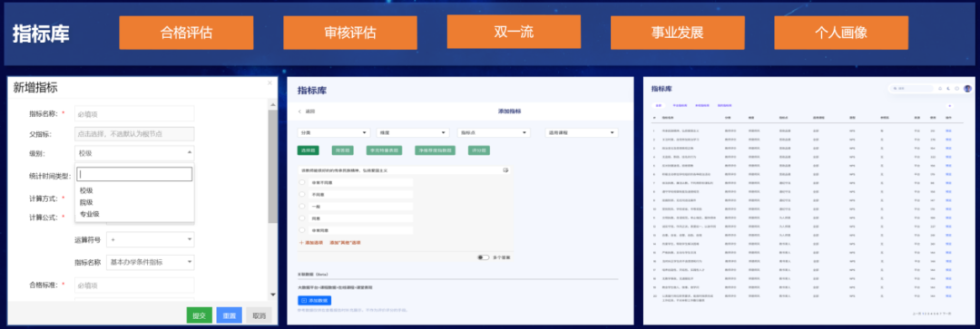Screen dimensions: 980x329
Task: Select the 非常同意 radio option
Action: pyautogui.click(x=303, y=230)
